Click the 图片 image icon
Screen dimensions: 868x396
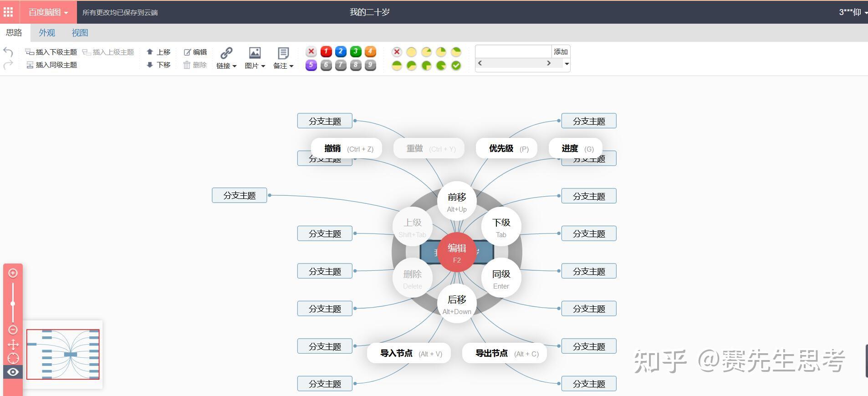255,53
